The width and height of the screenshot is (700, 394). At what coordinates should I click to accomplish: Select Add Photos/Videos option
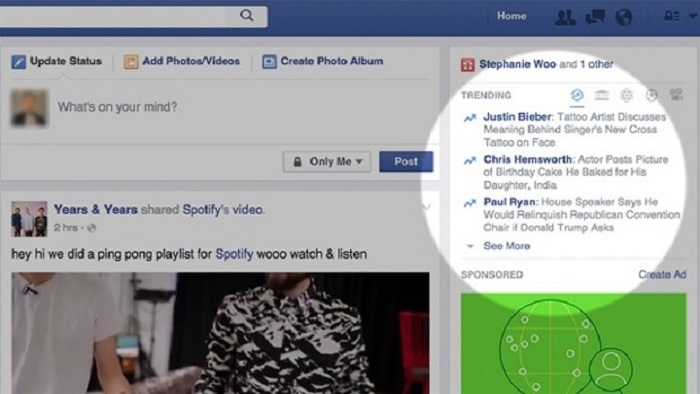tap(191, 61)
